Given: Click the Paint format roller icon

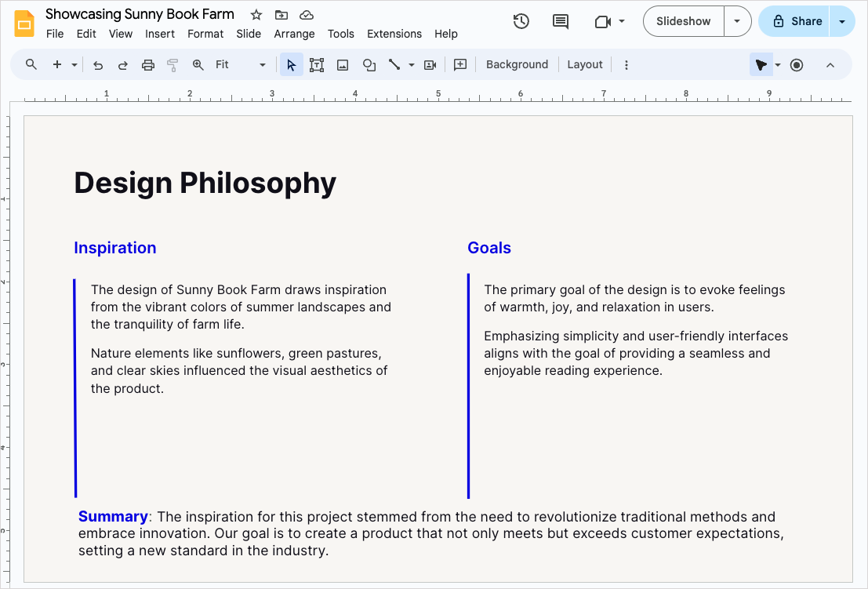Looking at the screenshot, I should pyautogui.click(x=173, y=65).
